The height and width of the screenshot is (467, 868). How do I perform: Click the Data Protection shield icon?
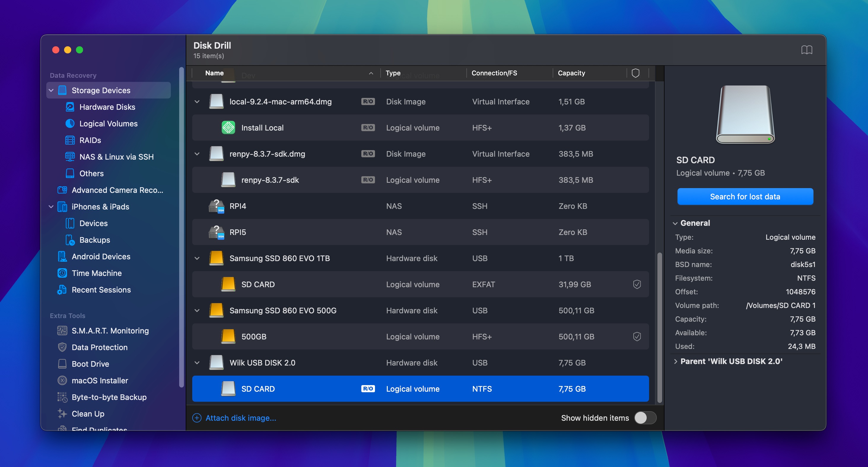pos(62,347)
